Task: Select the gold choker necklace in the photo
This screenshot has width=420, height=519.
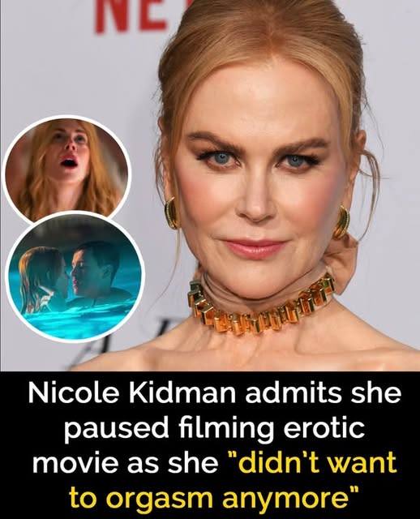Action: click(261, 305)
